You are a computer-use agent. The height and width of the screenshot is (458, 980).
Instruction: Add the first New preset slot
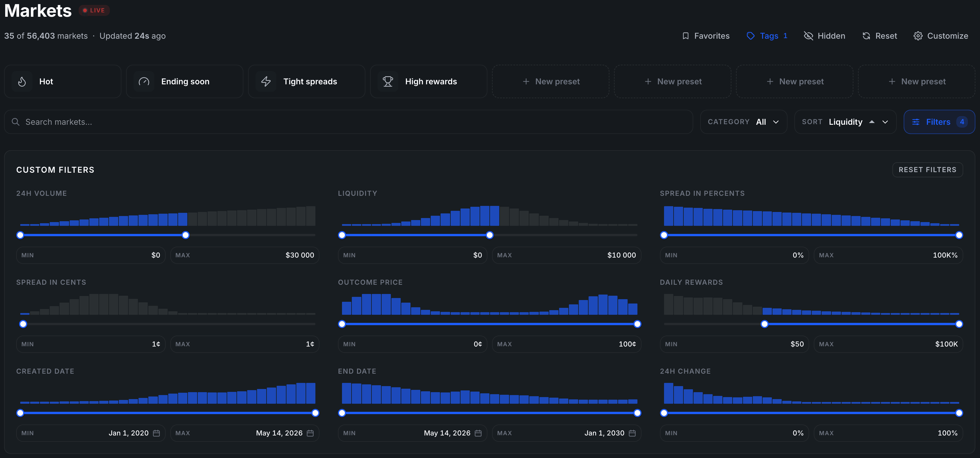[550, 81]
